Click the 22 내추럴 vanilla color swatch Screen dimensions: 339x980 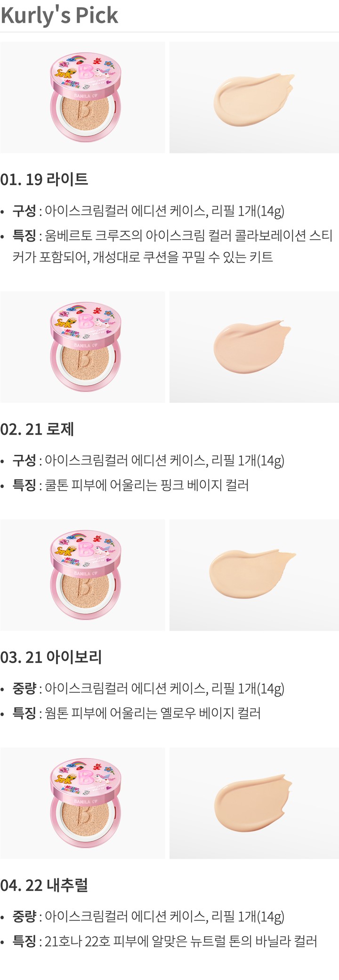pyautogui.click(x=254, y=803)
